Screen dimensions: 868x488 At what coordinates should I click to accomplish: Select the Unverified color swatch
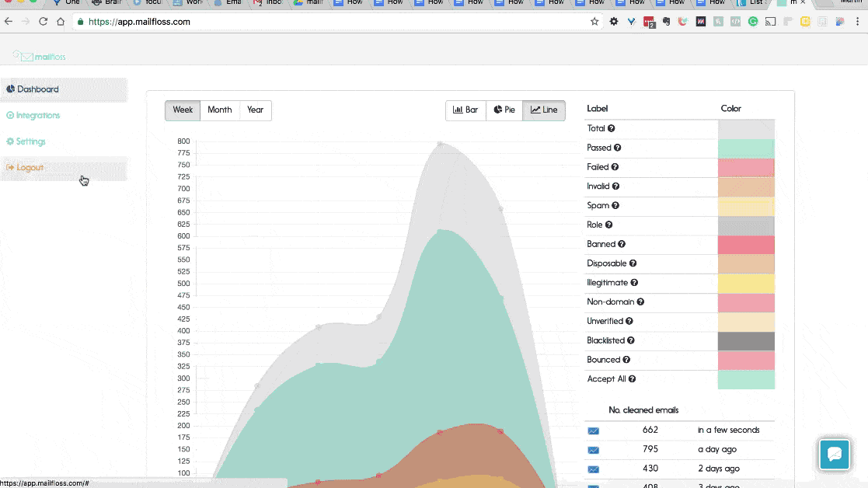click(x=746, y=322)
